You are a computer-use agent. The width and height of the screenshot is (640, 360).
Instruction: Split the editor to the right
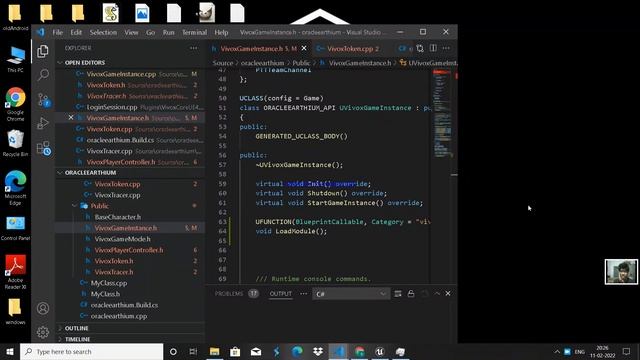coord(433,48)
